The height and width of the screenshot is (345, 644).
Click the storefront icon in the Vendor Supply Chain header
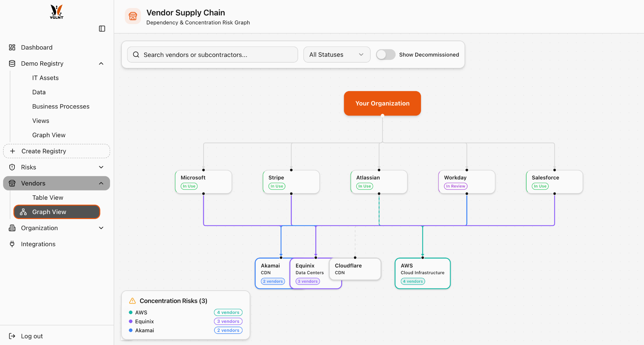pyautogui.click(x=133, y=16)
